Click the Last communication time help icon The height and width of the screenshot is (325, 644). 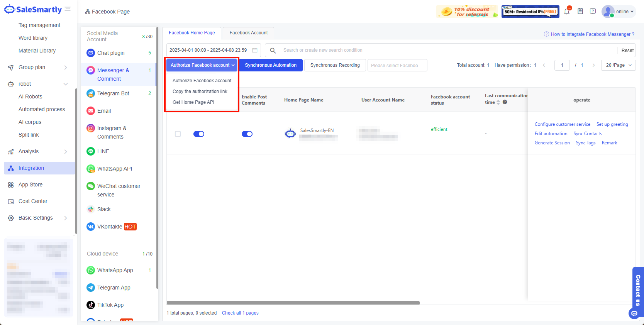coord(505,102)
